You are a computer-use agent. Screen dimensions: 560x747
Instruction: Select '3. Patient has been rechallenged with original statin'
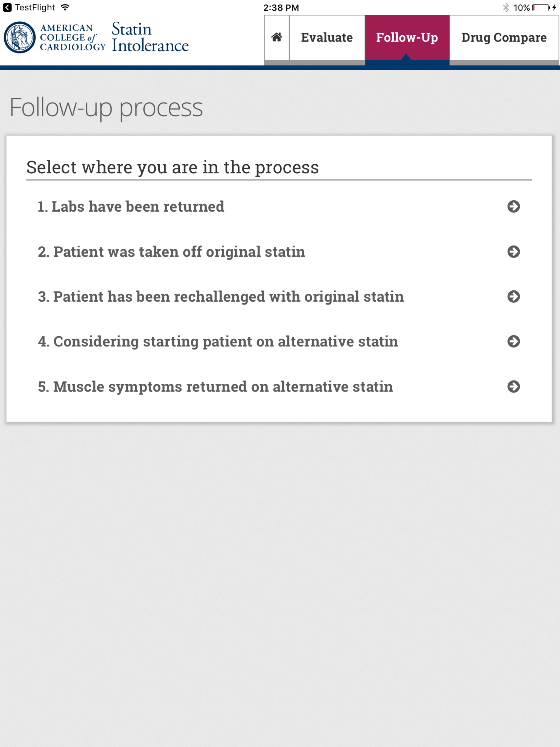(x=221, y=296)
